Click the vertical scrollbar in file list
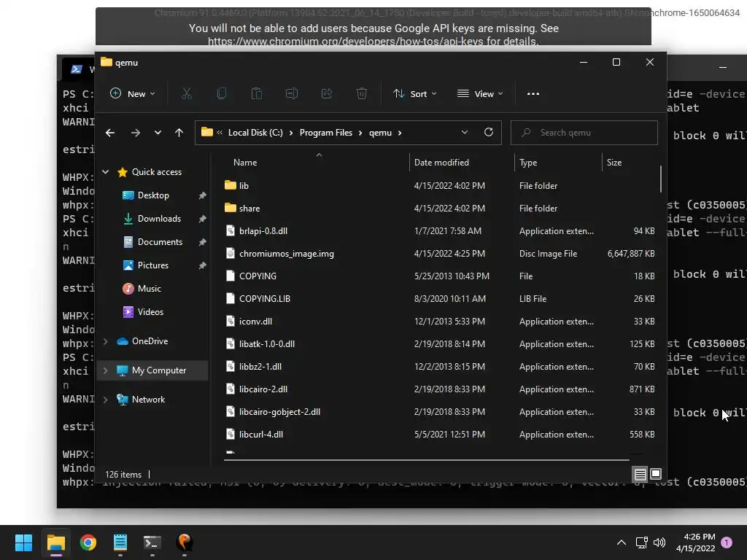Image resolution: width=747 pixels, height=560 pixels. pos(661,179)
